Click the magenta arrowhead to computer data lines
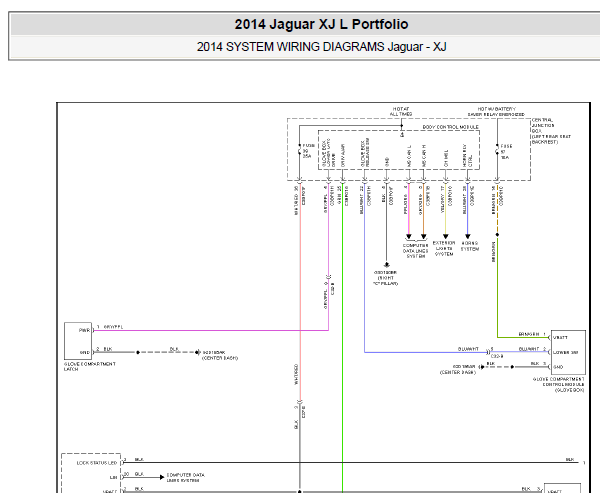The width and height of the screenshot is (600, 493). tap(408, 236)
